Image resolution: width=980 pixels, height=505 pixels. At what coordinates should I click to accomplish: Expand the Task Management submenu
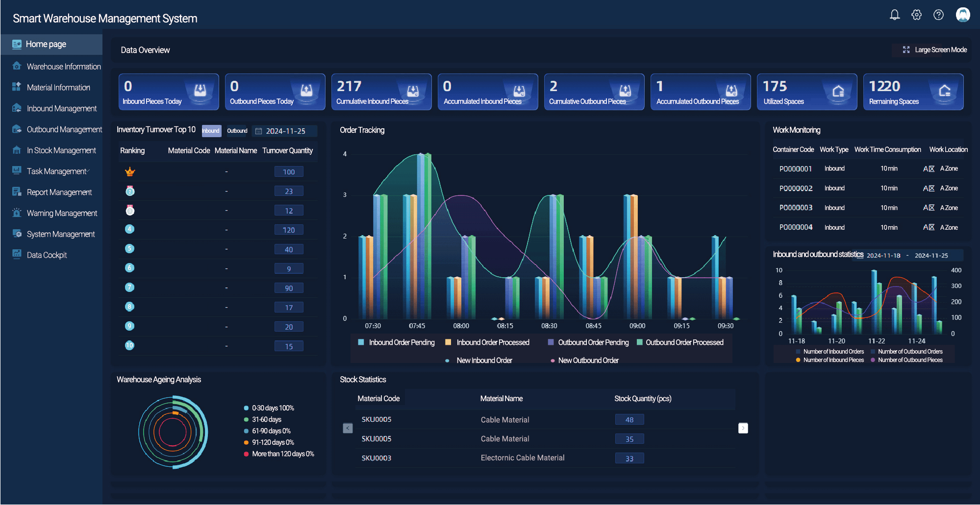(58, 171)
